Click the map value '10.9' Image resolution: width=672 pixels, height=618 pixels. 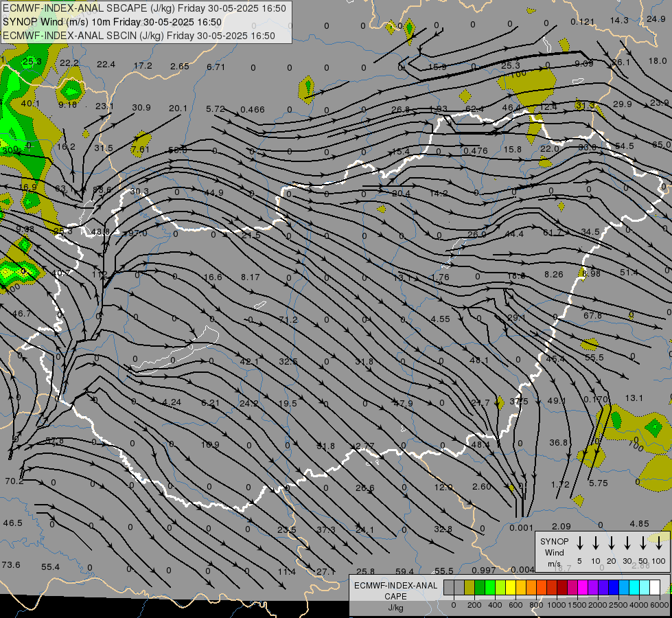coord(210,445)
